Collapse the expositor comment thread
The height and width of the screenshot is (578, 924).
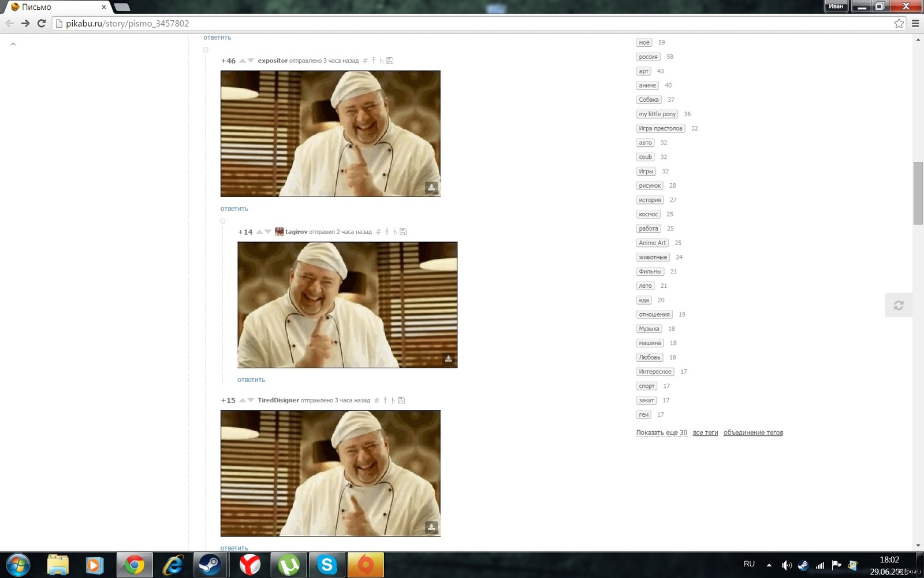point(206,50)
